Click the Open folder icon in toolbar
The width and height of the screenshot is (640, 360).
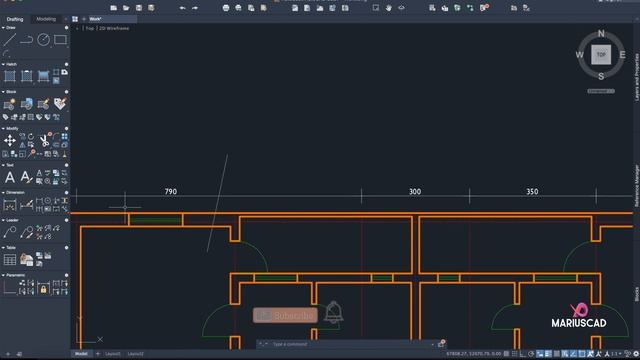click(x=126, y=8)
